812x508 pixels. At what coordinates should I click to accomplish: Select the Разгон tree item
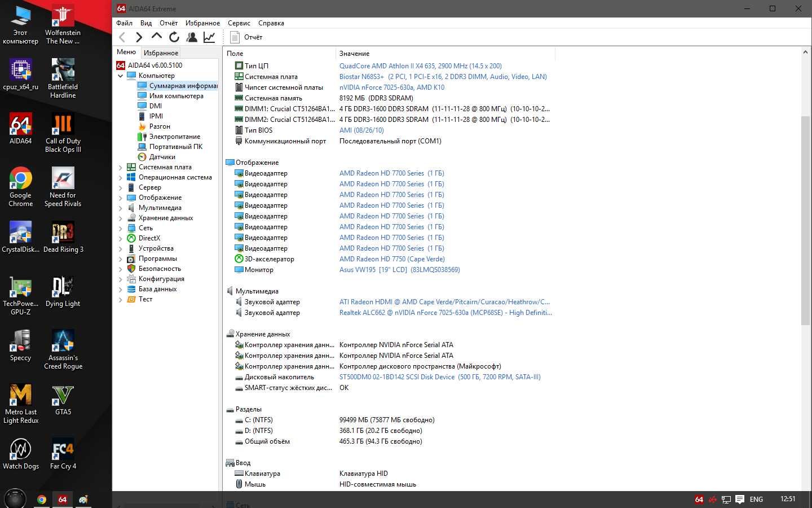[x=154, y=126]
